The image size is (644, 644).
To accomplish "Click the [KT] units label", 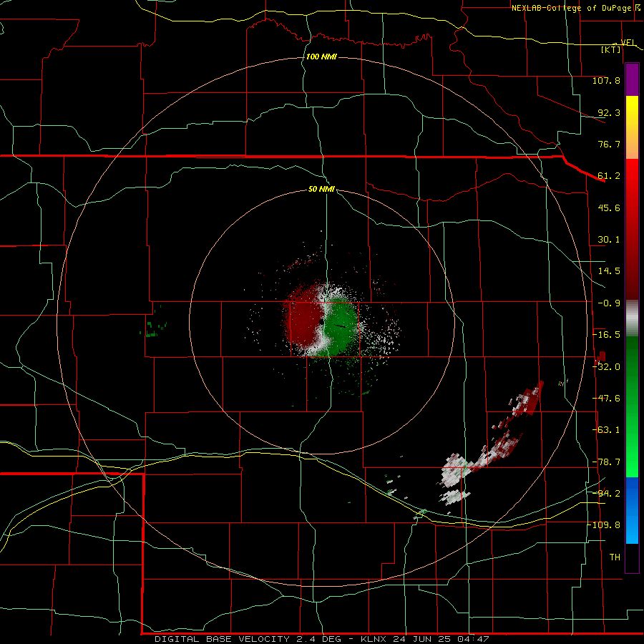I will [611, 49].
